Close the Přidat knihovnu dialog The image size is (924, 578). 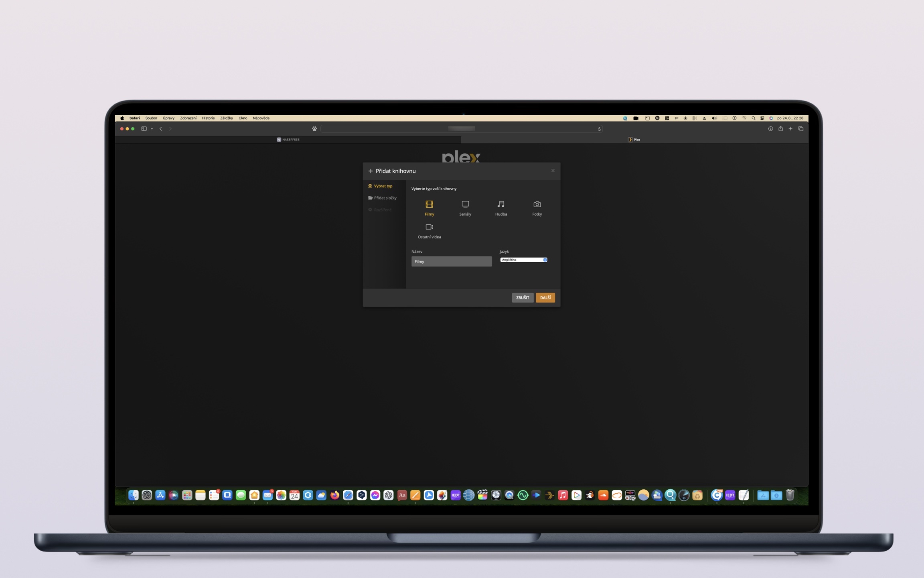pos(553,171)
